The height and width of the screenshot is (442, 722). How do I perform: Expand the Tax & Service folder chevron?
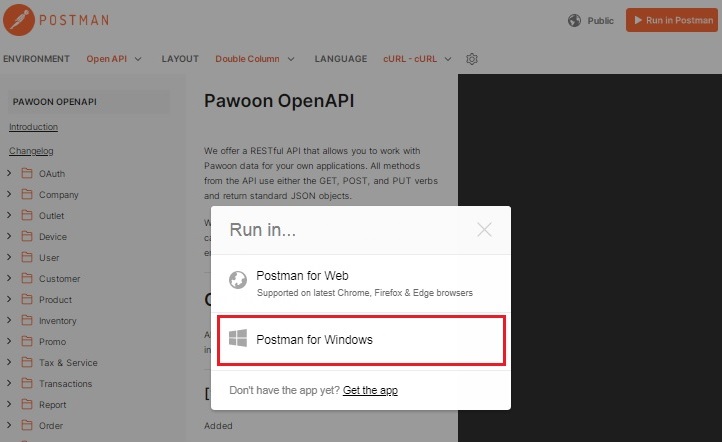point(9,362)
